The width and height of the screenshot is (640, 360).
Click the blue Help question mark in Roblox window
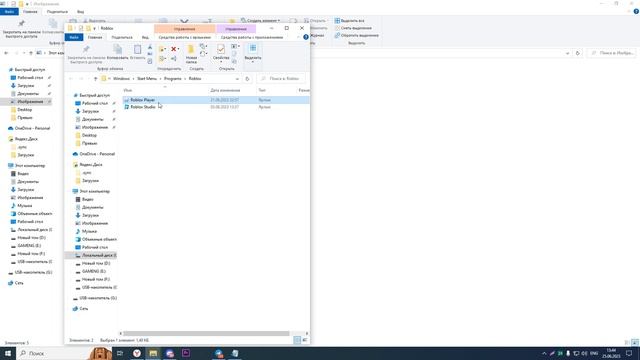click(306, 37)
